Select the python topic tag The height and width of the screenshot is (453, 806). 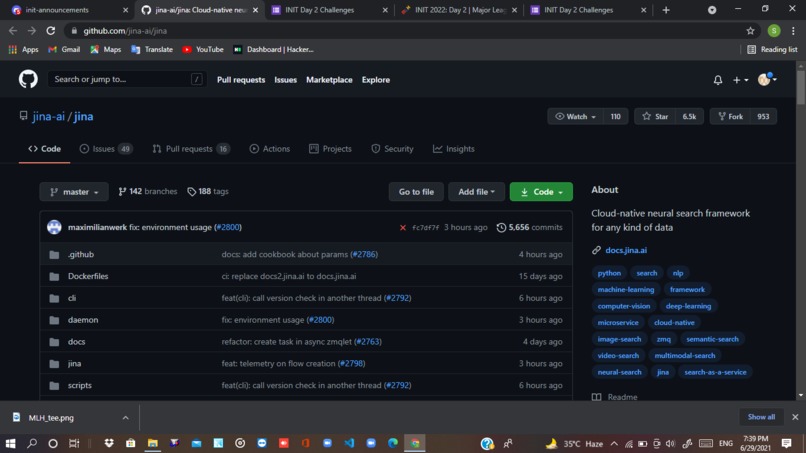pos(609,273)
